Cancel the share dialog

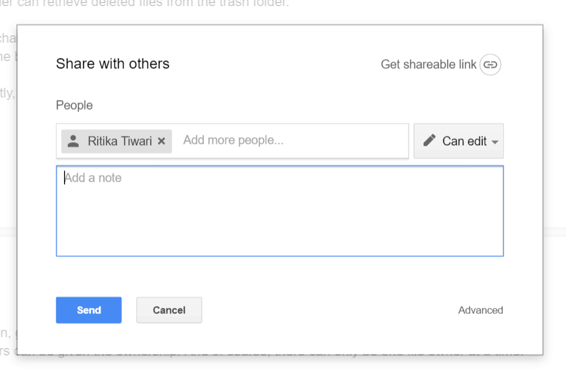pos(168,310)
